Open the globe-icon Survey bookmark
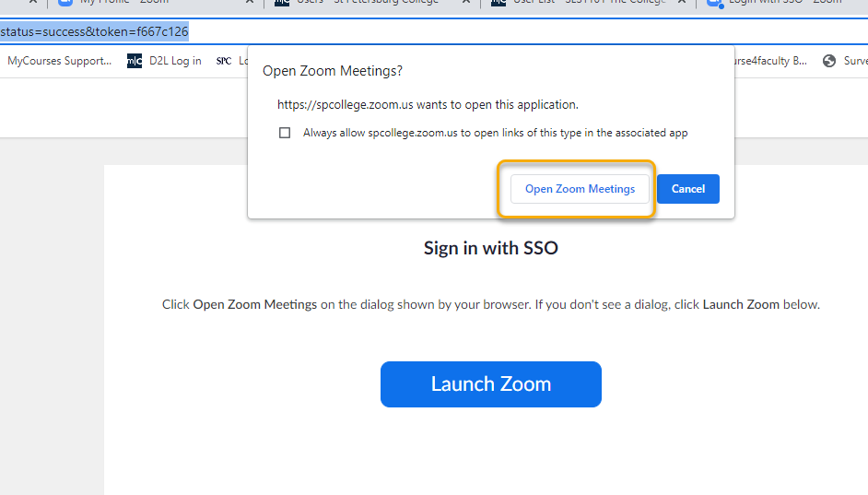 click(x=845, y=61)
